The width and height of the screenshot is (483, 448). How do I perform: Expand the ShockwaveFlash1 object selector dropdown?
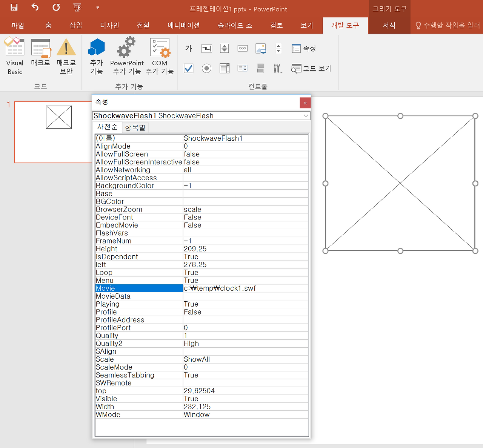[306, 116]
